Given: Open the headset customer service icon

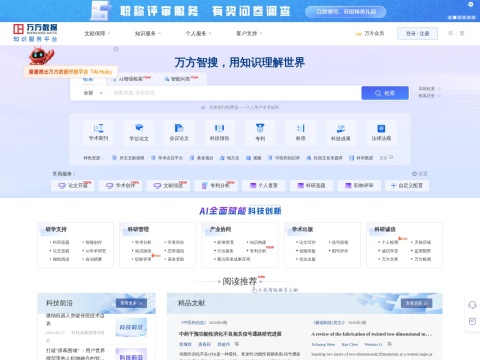Looking at the screenshot, I should point(472,305).
